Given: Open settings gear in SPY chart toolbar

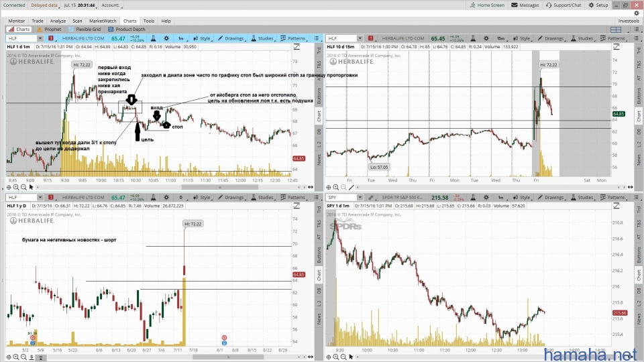Looking at the screenshot, I should click(486, 197).
